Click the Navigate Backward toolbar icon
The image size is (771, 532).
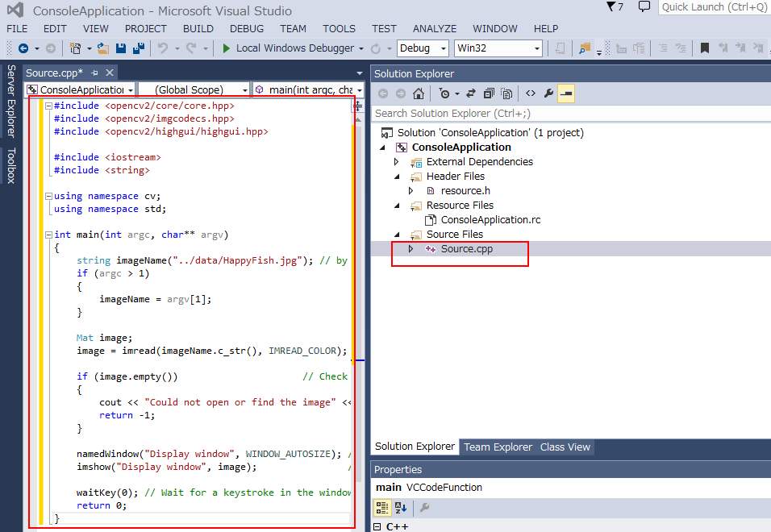point(23,48)
